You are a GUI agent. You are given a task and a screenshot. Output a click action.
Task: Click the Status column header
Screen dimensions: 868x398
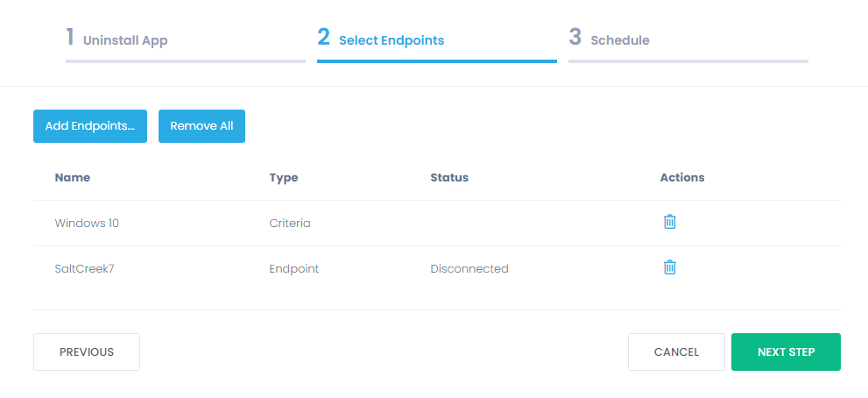[449, 177]
